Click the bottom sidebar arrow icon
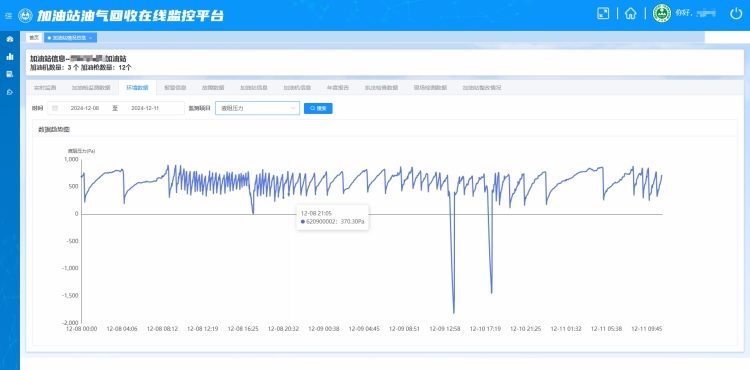The width and height of the screenshot is (750, 370). (10, 92)
